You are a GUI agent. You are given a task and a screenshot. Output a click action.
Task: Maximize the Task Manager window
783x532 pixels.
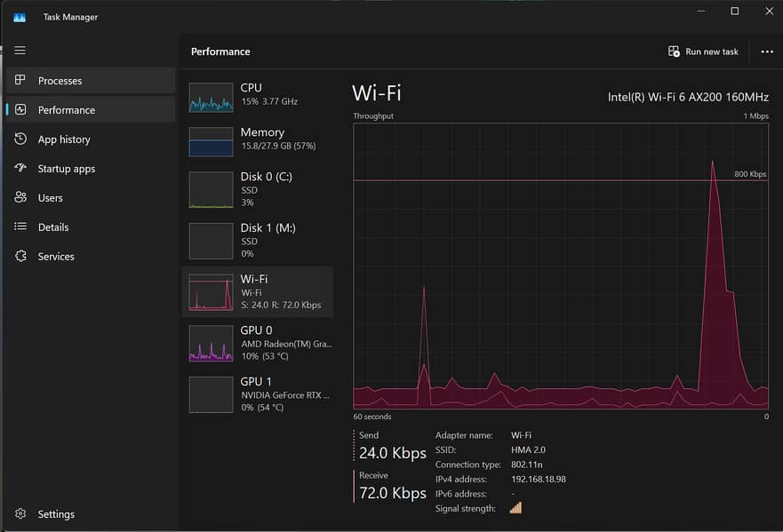[x=734, y=12]
